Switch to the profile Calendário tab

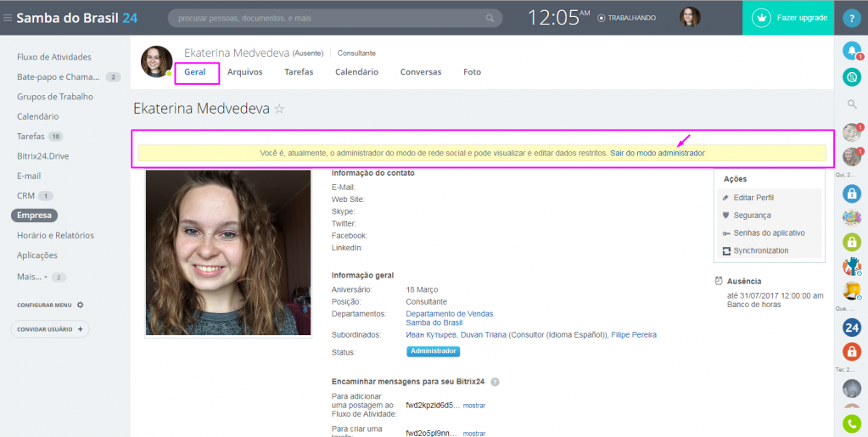357,72
